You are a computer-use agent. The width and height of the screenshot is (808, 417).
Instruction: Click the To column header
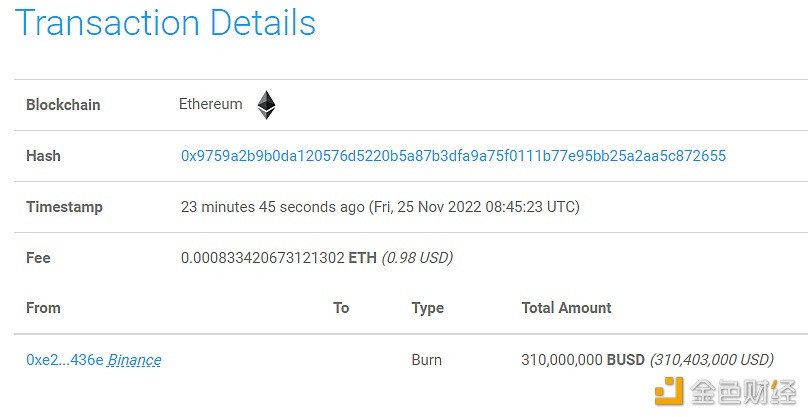[x=341, y=308]
